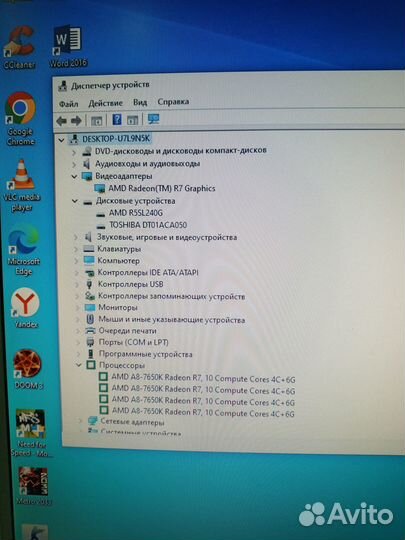This screenshot has height=540, width=405.
Task: Click the scan for hardware changes monitor icon
Action: [x=153, y=119]
